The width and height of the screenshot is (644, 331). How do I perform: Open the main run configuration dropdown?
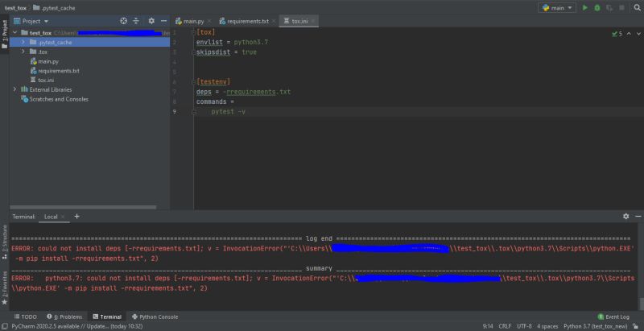[x=557, y=8]
